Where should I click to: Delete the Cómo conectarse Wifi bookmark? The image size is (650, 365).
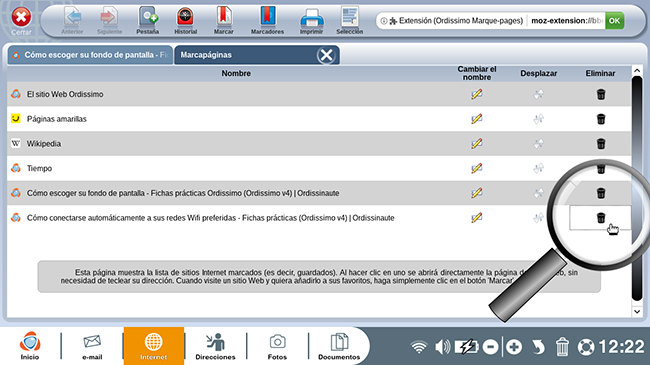click(601, 218)
